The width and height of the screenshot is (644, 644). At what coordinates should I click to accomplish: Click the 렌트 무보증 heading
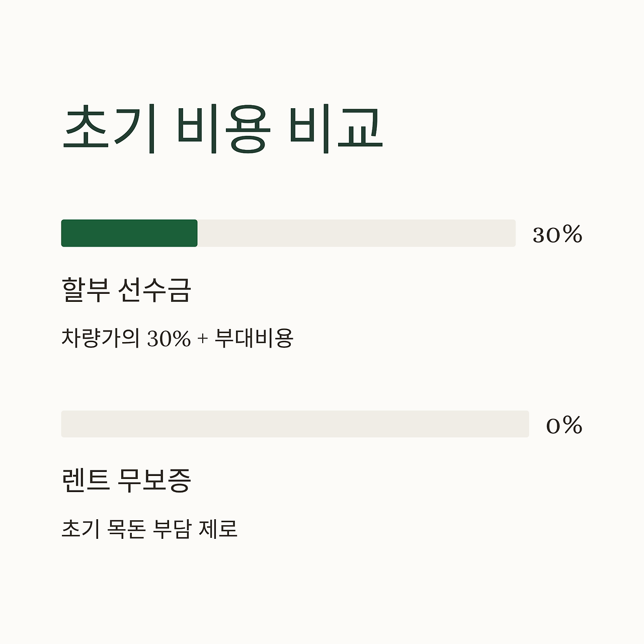[126, 480]
